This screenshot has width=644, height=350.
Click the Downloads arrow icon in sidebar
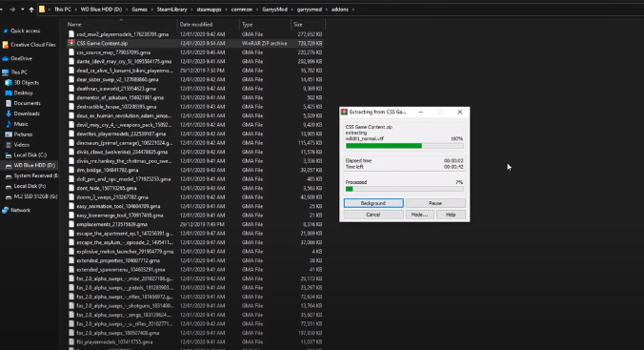click(9, 113)
